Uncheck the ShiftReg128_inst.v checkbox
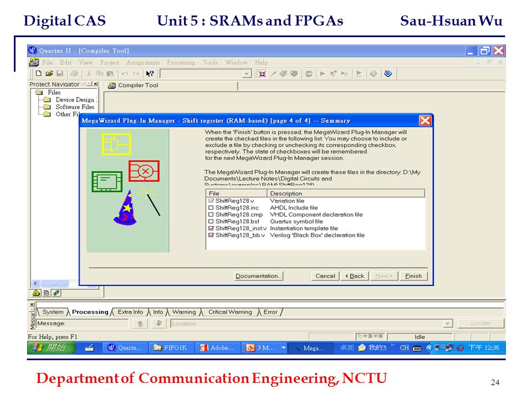 tap(211, 228)
